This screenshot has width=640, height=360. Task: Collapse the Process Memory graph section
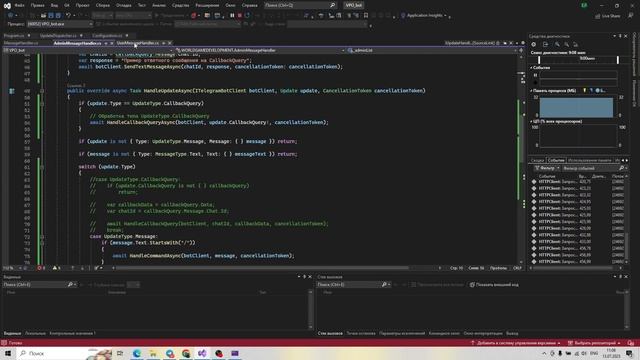pos(531,91)
